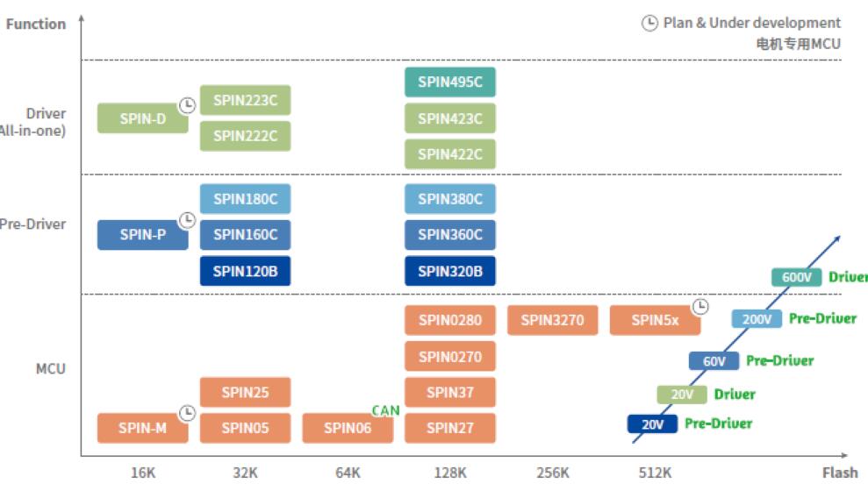This screenshot has width=868, height=491.
Task: Select the SPIN3270 MCU block
Action: [x=552, y=320]
